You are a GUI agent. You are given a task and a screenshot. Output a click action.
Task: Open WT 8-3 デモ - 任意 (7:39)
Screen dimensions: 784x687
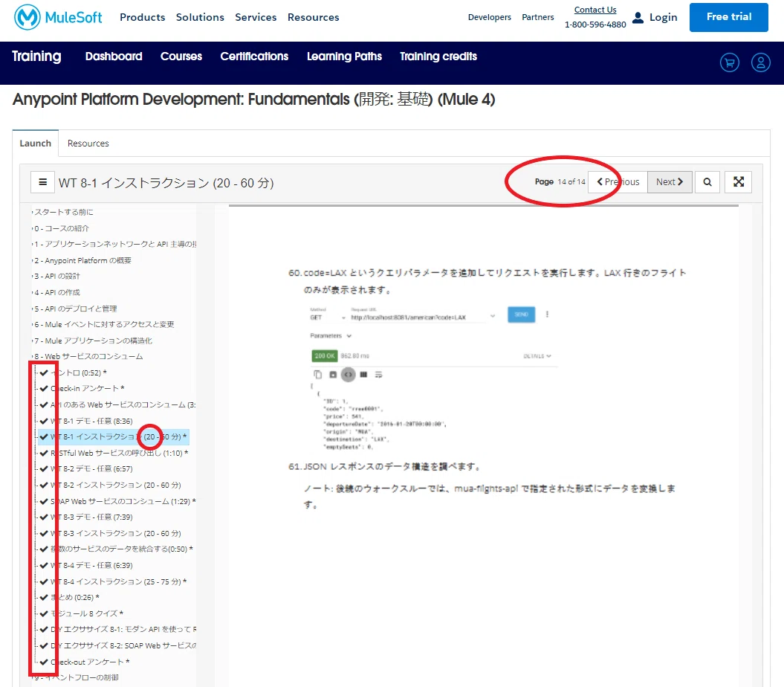pos(91,517)
